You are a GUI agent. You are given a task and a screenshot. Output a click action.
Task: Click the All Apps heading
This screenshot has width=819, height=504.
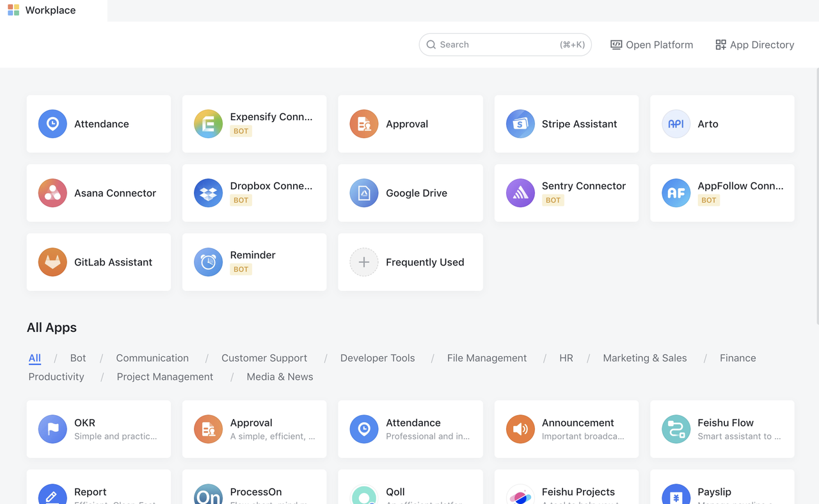point(52,327)
